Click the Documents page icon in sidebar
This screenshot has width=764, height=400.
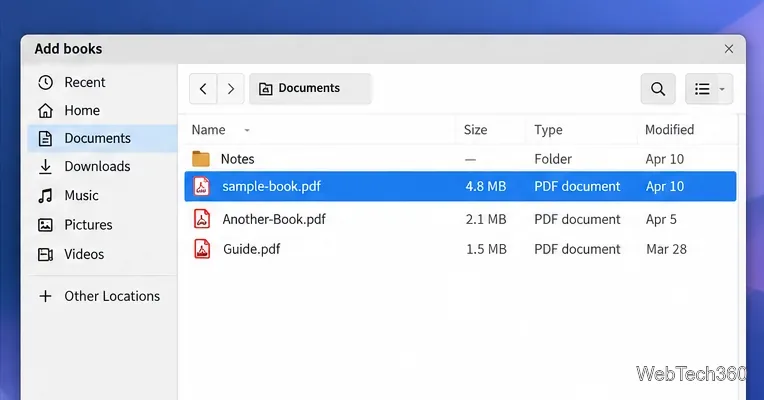pos(45,138)
